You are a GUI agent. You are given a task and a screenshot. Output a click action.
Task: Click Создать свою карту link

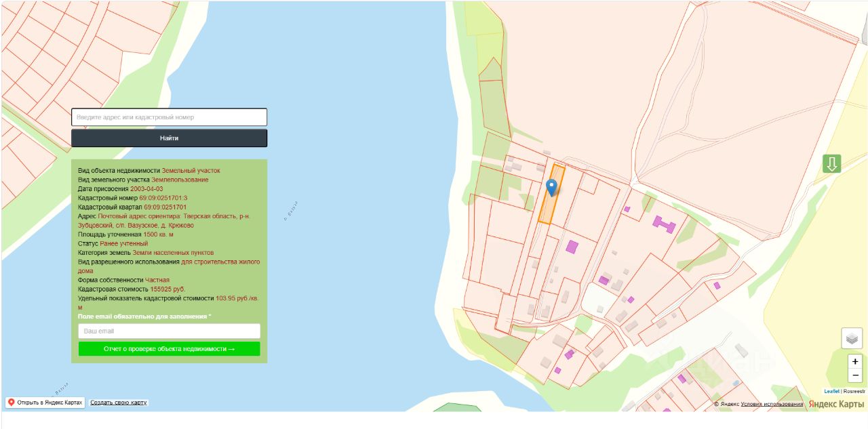coord(119,403)
